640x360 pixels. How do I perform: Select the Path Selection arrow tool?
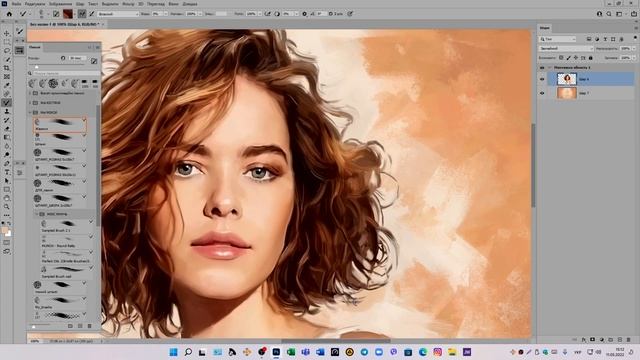point(7,180)
